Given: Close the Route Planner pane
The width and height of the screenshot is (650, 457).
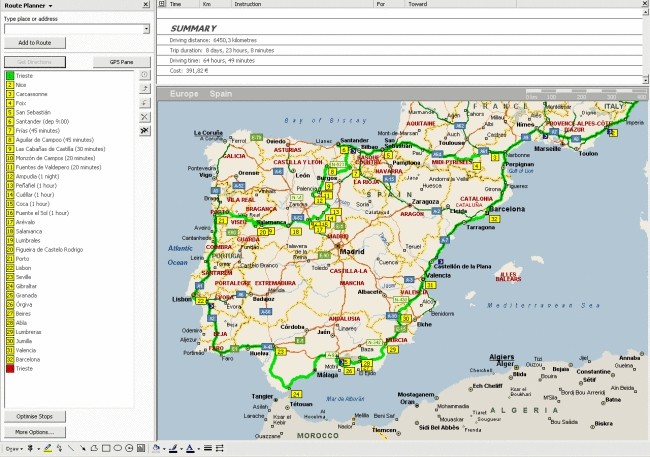Looking at the screenshot, I should [x=146, y=5].
